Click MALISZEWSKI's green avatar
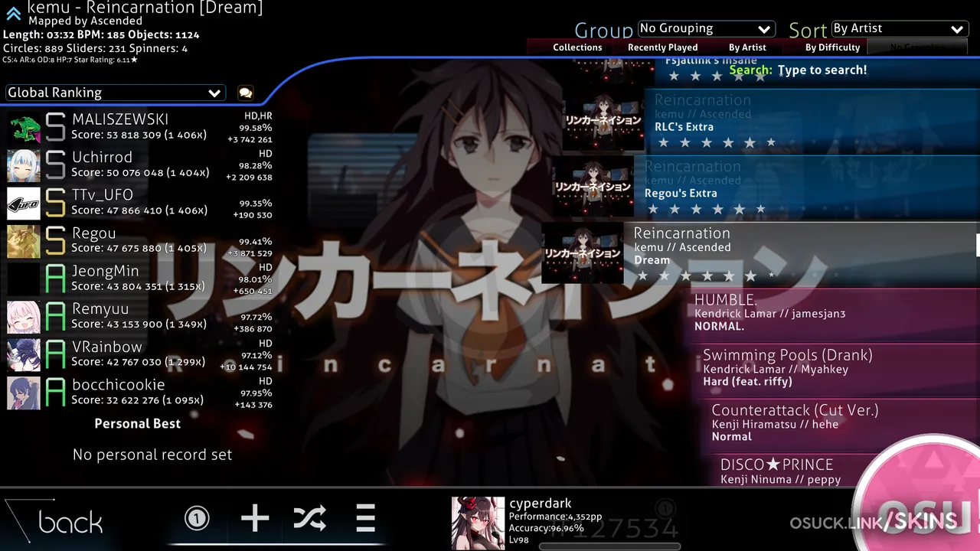Viewport: 980px width, 551px height. [24, 127]
